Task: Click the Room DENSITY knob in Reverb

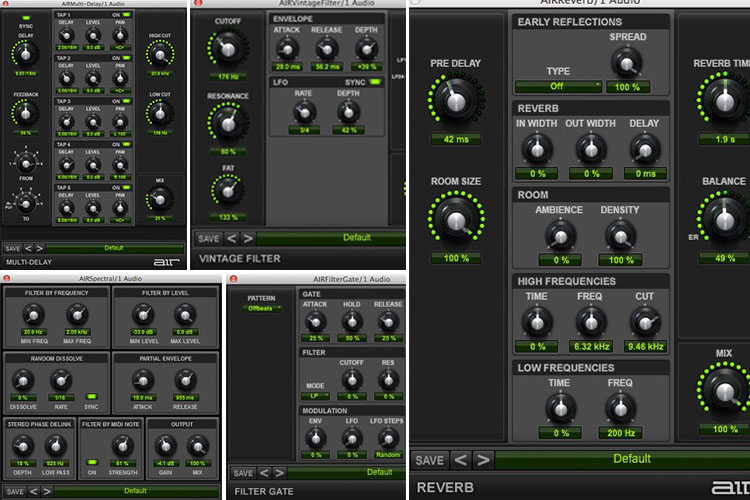Action: click(x=620, y=236)
